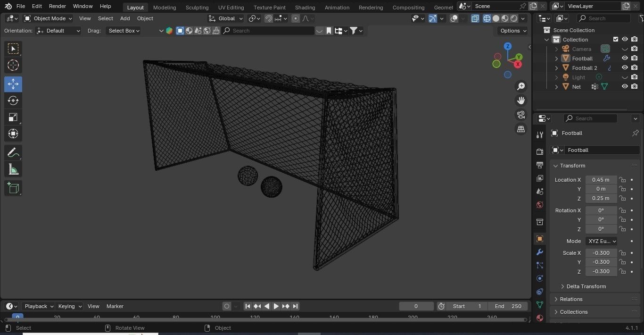Click the End frame 250 field
This screenshot has width=644, height=335.
point(508,306)
